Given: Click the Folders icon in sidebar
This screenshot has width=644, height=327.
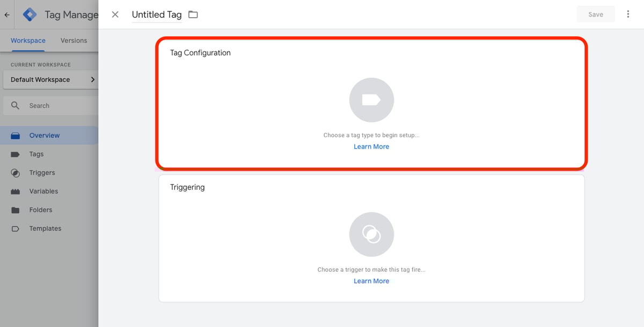Looking at the screenshot, I should 15,210.
